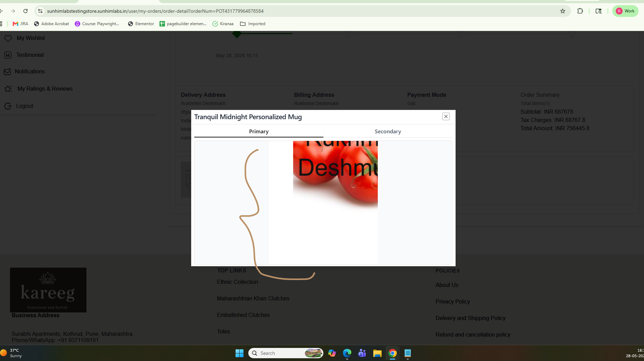644x361 pixels.
Task: Bookmark this page with the star icon
Action: coord(563,11)
